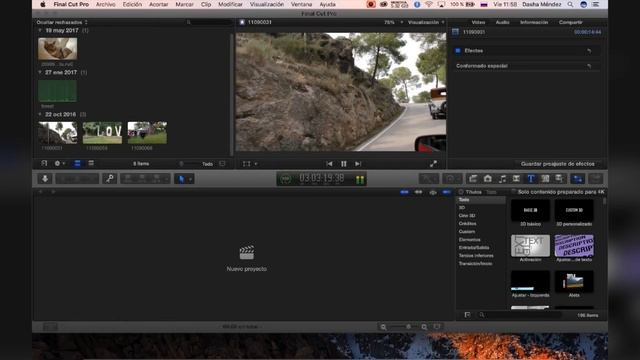The image size is (640, 360).
Task: Open the Retime speedometer menu
Action: 452,178
